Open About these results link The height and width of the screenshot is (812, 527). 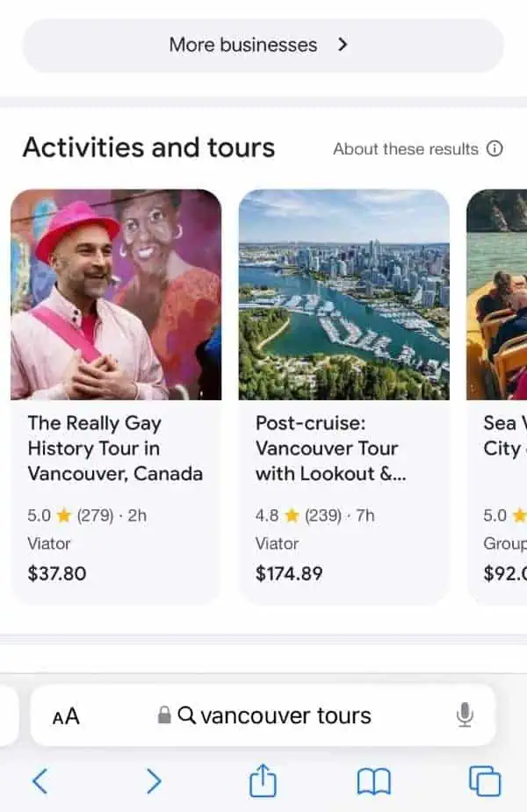(x=405, y=148)
